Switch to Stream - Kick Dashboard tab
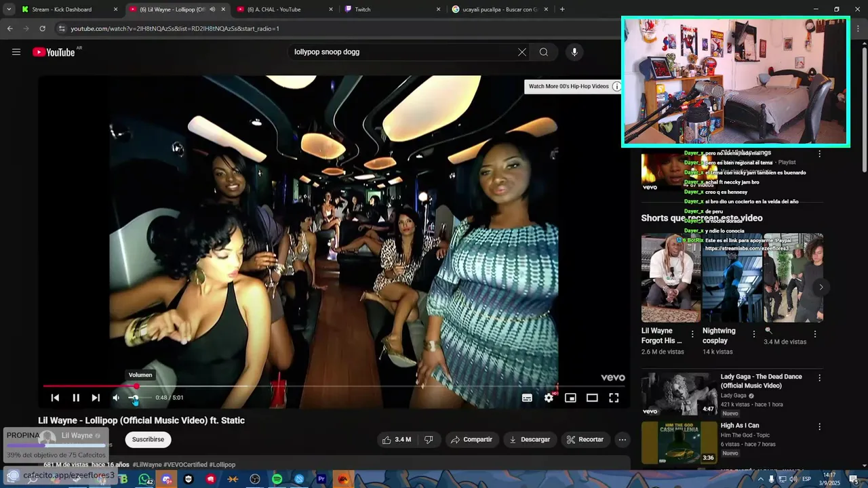868x488 pixels. coord(70,9)
